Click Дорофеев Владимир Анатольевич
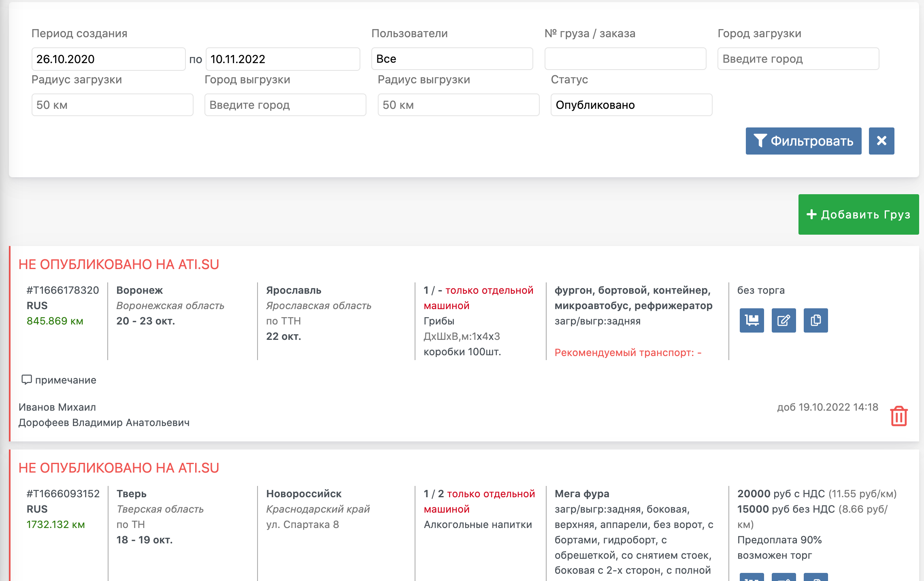This screenshot has height=581, width=924. (104, 422)
